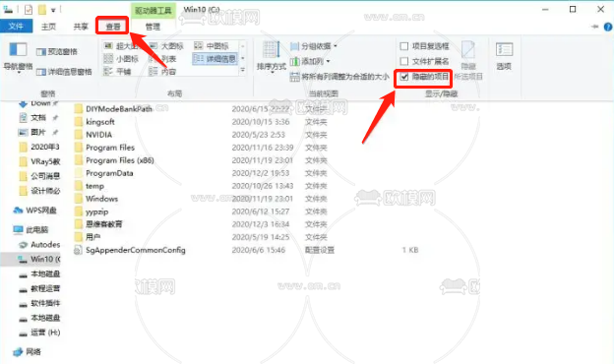The image size is (614, 364).
Task: Open 文档 in the sidebar
Action: coord(38,117)
